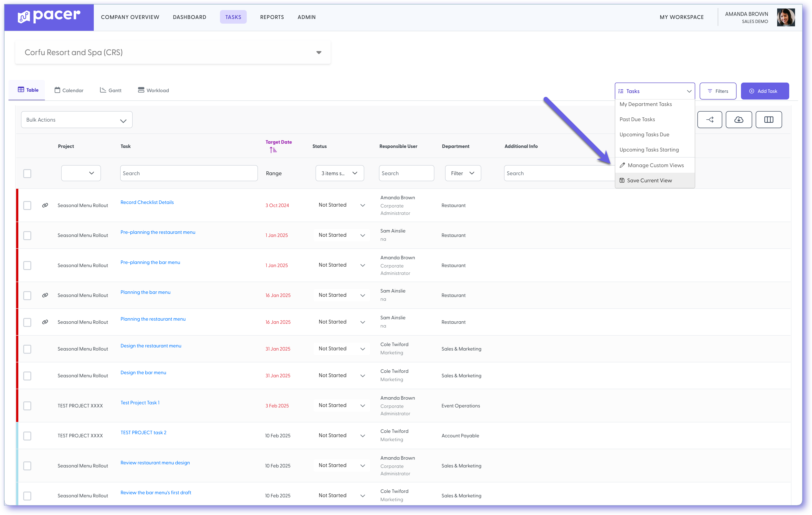Viewport: 812px width, 515px height.
Task: Click the share icon button in the toolbar
Action: [x=709, y=120]
